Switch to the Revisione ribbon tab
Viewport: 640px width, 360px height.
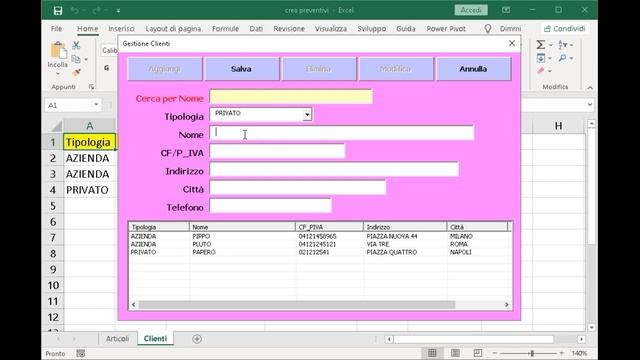[289, 29]
